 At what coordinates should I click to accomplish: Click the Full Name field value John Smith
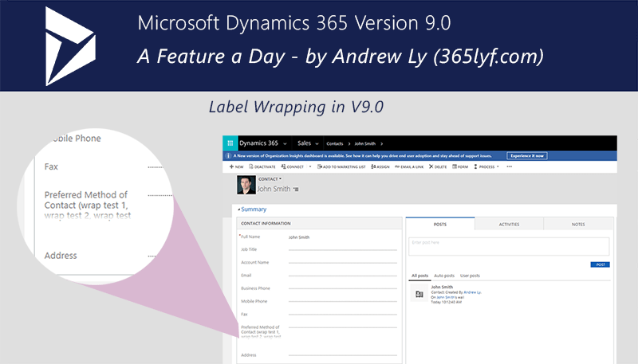point(299,237)
